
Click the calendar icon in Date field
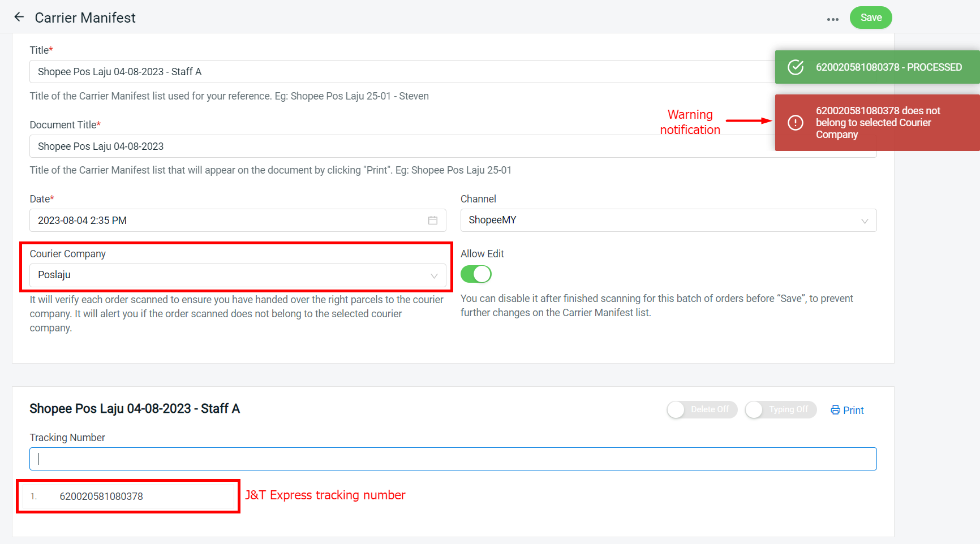(x=433, y=221)
